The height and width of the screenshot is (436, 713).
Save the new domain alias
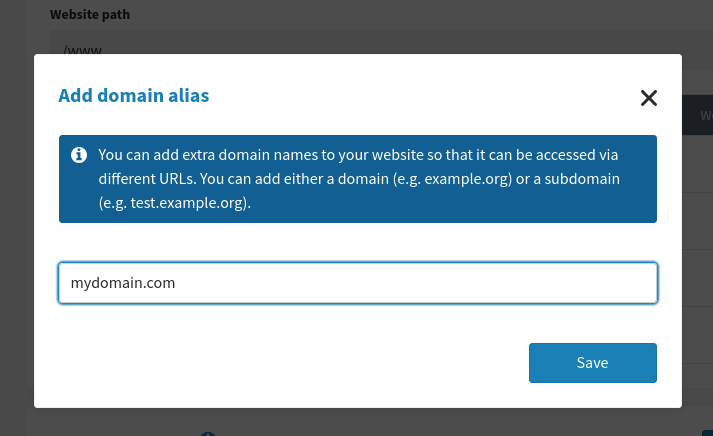pos(592,362)
